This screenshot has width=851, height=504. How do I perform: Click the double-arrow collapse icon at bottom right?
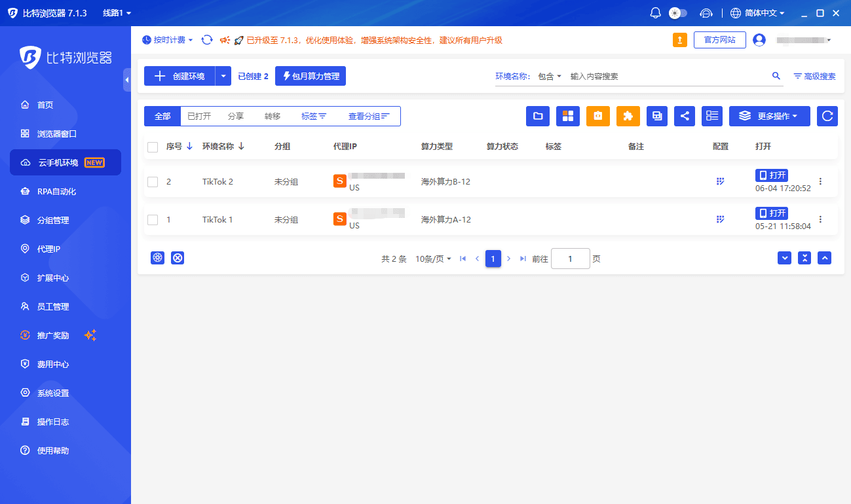804,258
